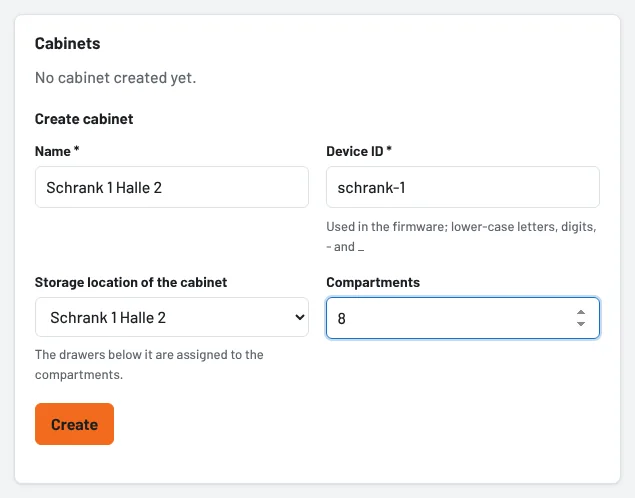Focus the Device ID input field
The width and height of the screenshot is (635, 498).
pyautogui.click(x=463, y=187)
